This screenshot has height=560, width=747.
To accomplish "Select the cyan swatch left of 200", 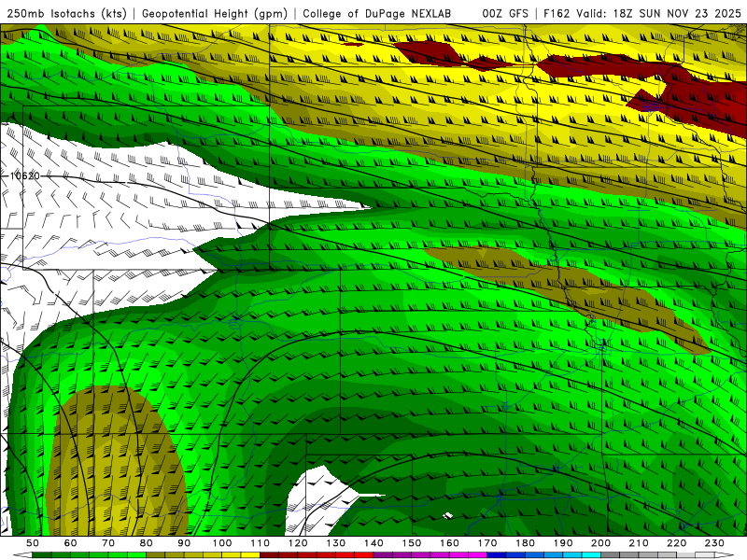I will click(591, 554).
